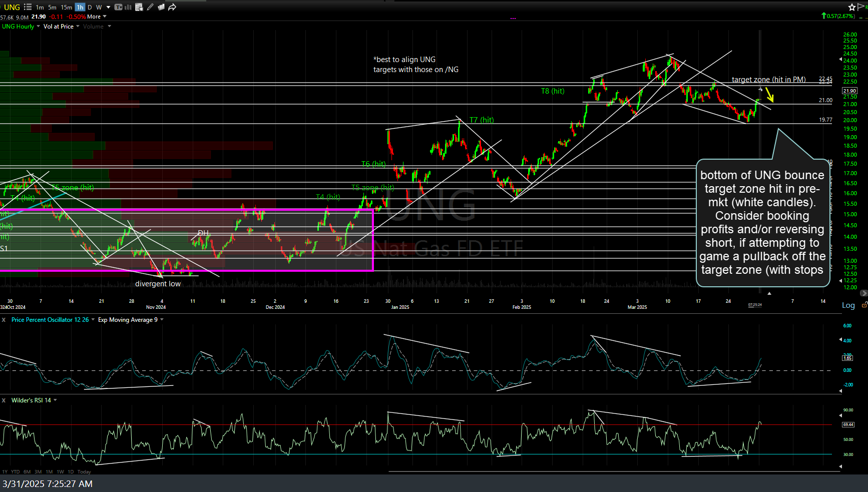Select the pencil drawing tool
The width and height of the screenshot is (868, 492).
click(150, 7)
